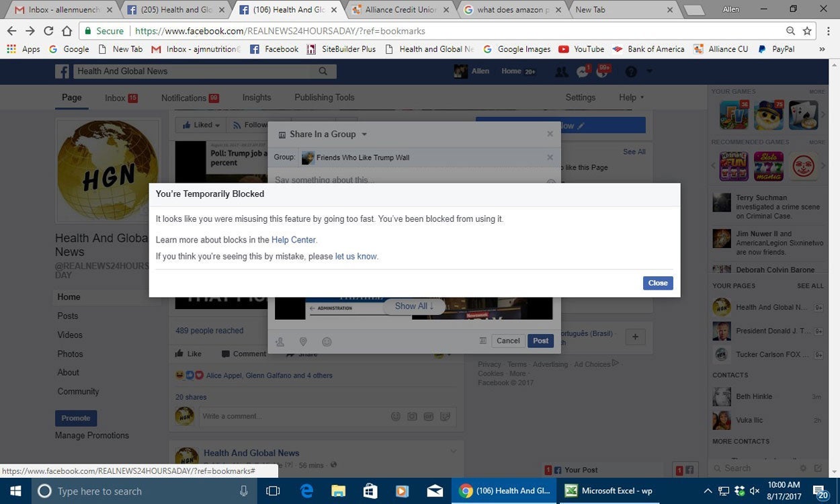This screenshot has height=504, width=840.
Task: Open the Help Center link
Action: coord(294,240)
